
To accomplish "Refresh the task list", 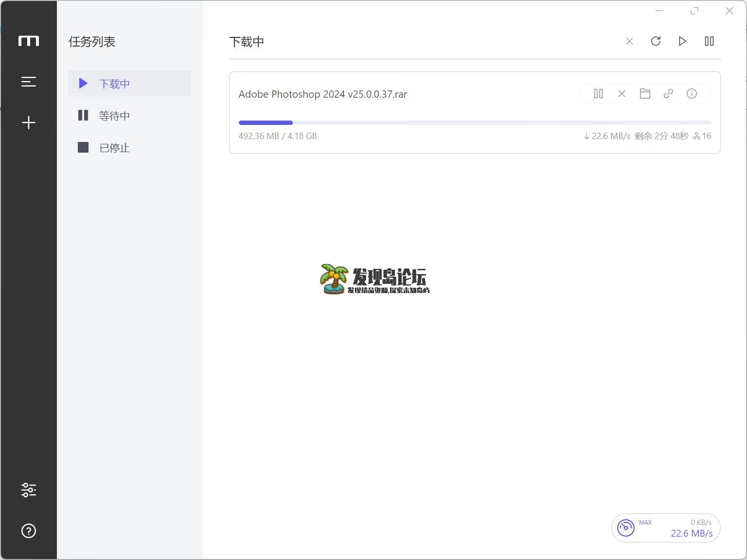I will coord(656,41).
